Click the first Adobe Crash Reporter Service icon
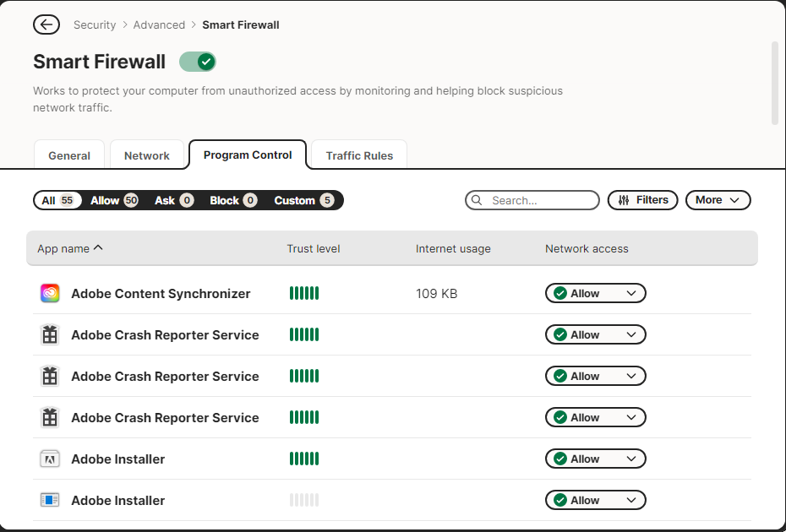786x532 pixels. [x=50, y=335]
